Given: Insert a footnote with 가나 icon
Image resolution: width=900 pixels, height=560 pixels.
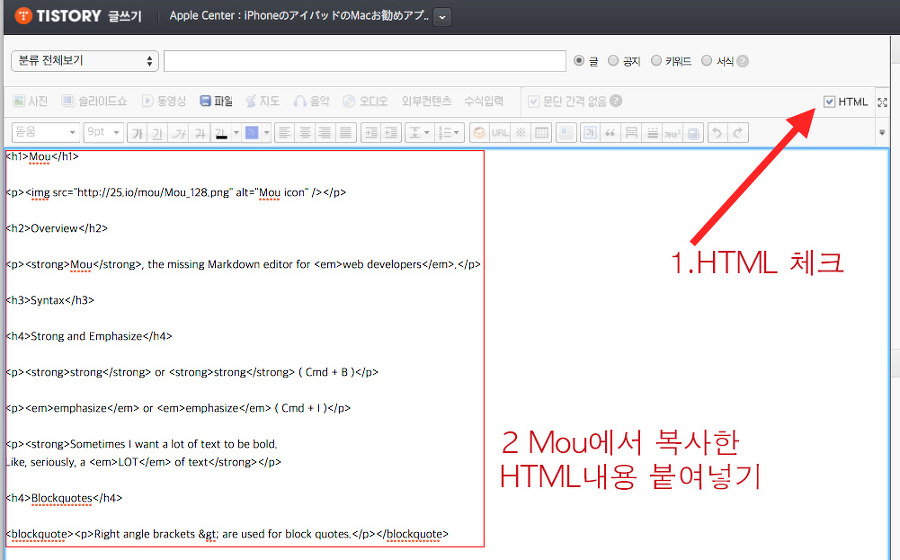Looking at the screenshot, I should pos(672,133).
